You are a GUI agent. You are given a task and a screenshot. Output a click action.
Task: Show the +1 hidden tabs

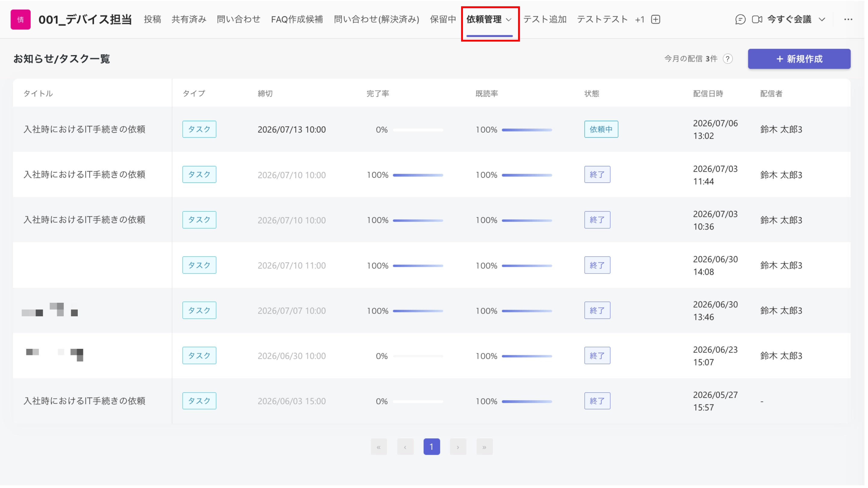640,20
